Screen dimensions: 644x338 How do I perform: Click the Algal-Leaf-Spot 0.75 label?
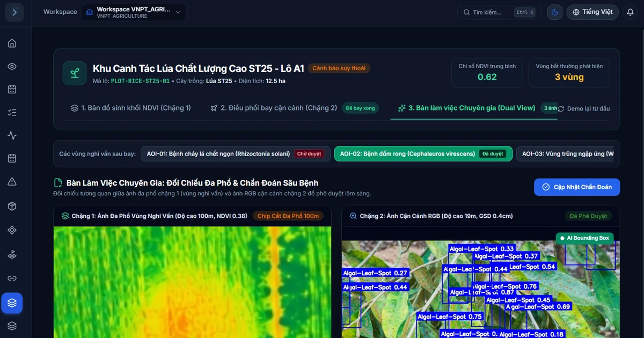[450, 317]
